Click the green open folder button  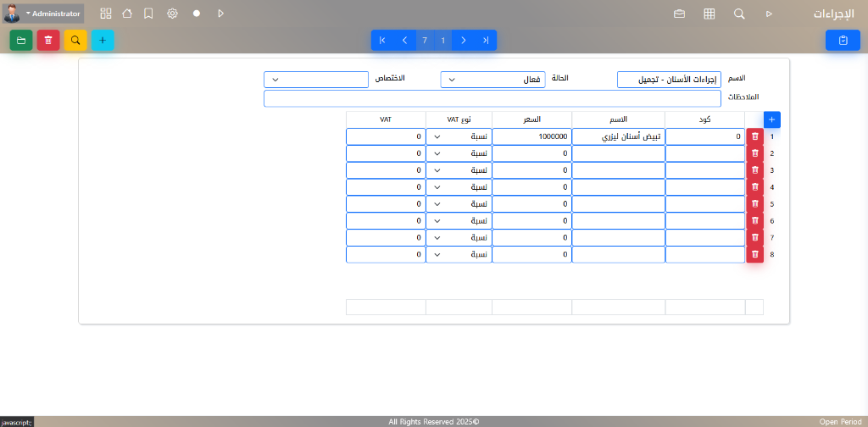tap(21, 40)
